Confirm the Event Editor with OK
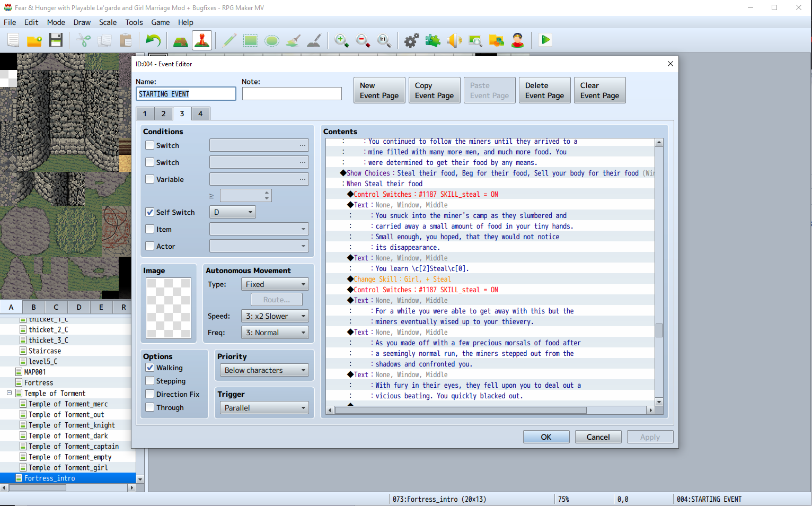Viewport: 812px width, 506px height. tap(546, 437)
